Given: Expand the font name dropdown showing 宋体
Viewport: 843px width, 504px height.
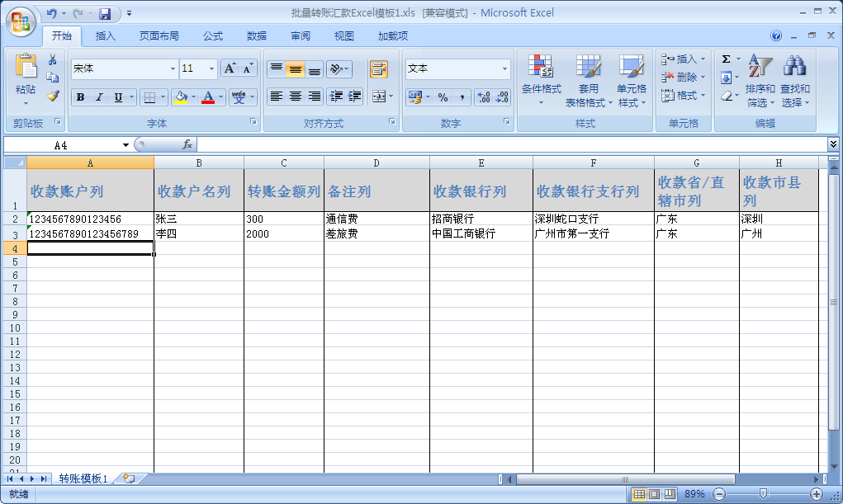Looking at the screenshot, I should [x=173, y=69].
